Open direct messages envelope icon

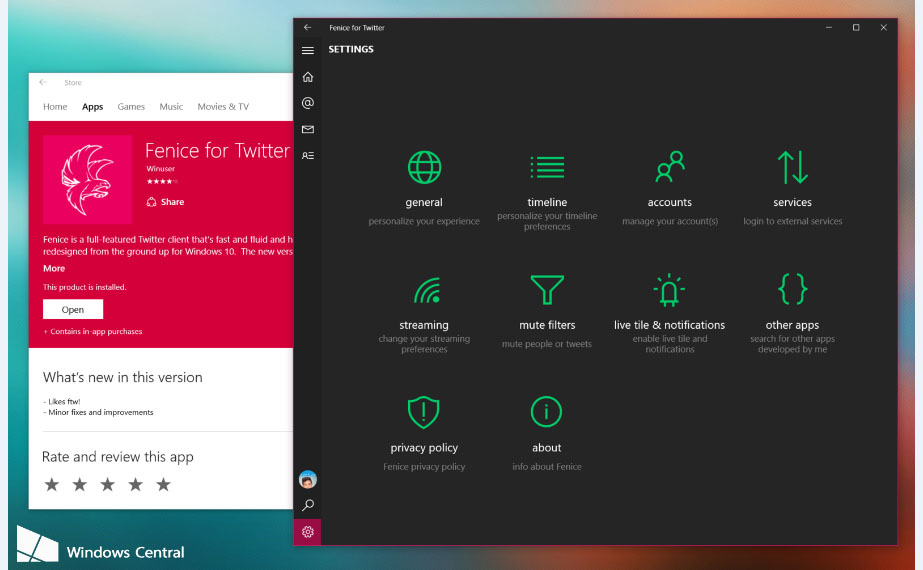pos(307,130)
